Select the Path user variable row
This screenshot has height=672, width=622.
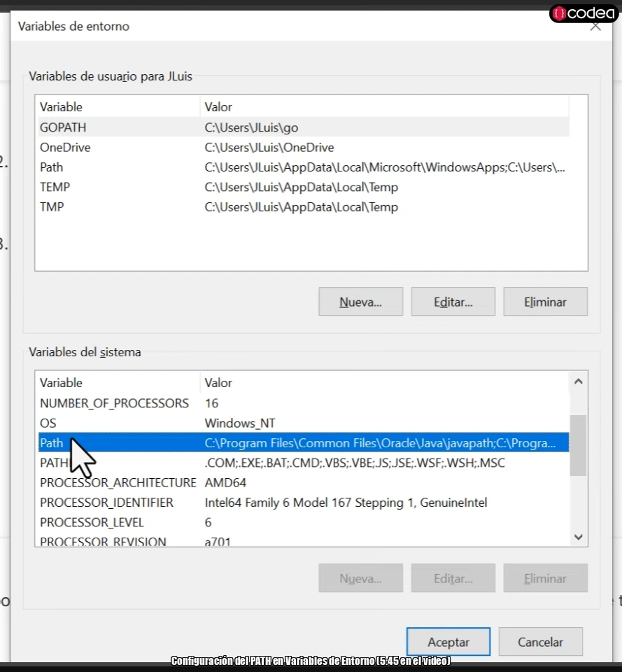(x=105, y=167)
